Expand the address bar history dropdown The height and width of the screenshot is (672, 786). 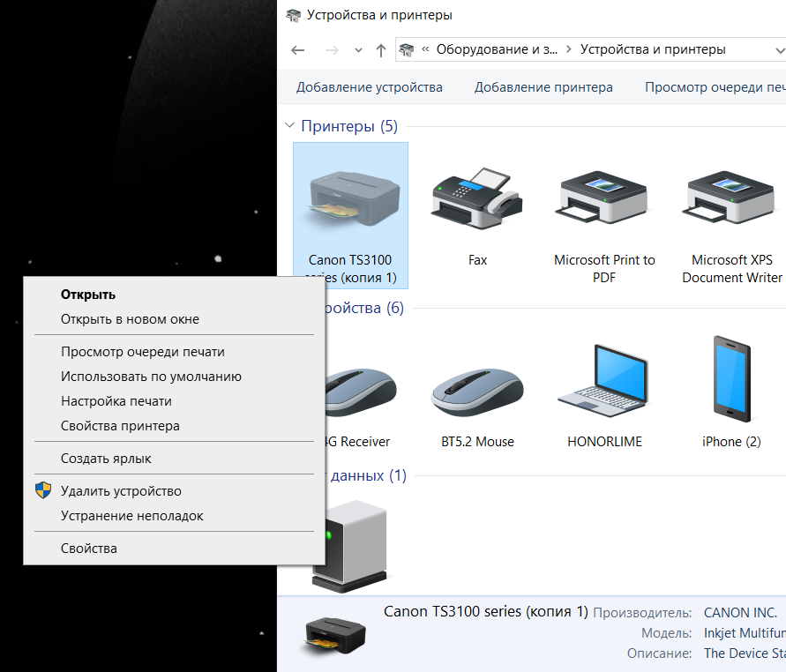[780, 50]
